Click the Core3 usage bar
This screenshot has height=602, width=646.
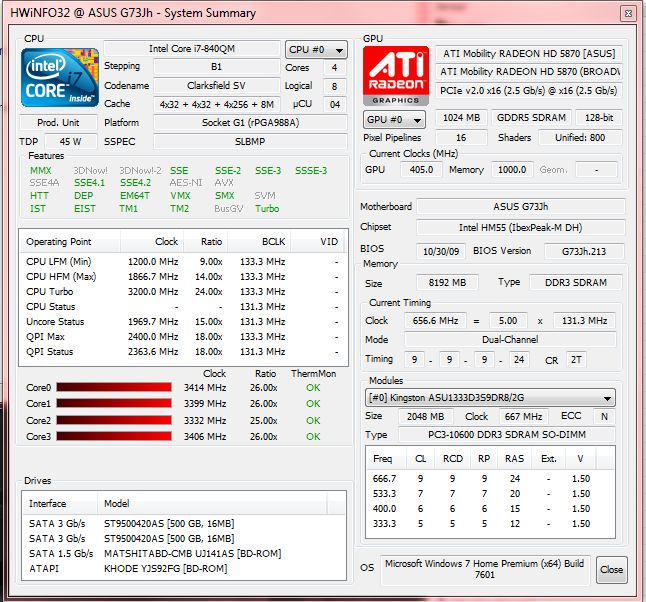[x=114, y=436]
